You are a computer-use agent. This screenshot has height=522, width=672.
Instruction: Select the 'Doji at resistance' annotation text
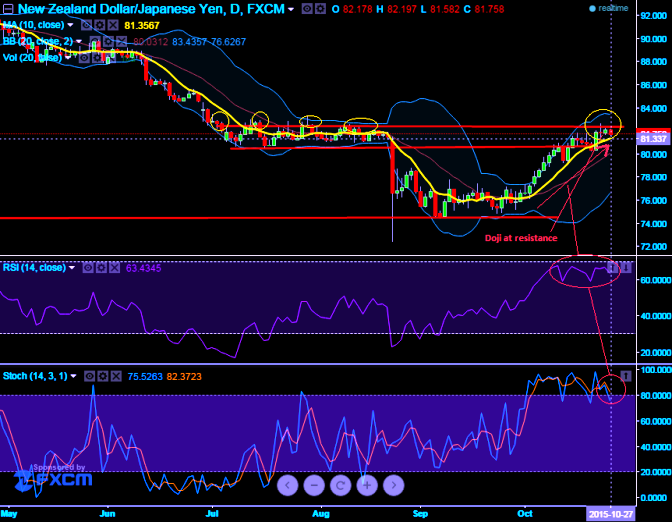pyautogui.click(x=521, y=238)
